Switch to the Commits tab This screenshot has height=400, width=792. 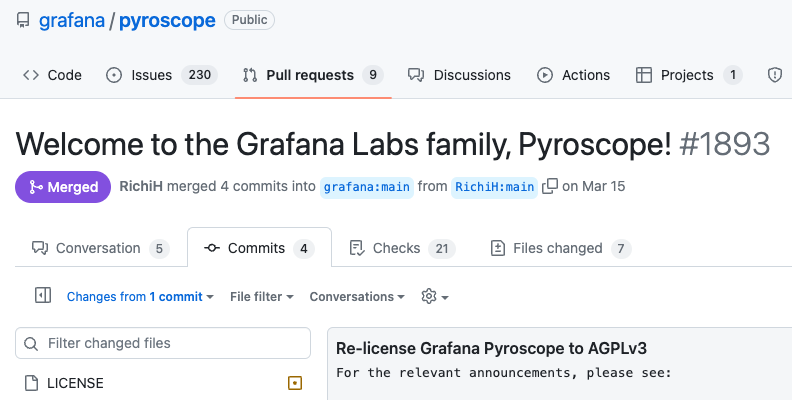pyautogui.click(x=259, y=248)
